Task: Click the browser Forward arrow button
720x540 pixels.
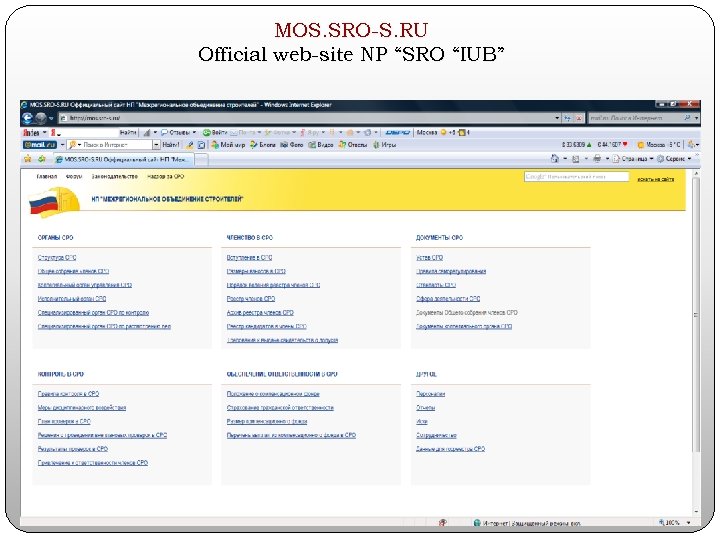Action: pos(40,118)
